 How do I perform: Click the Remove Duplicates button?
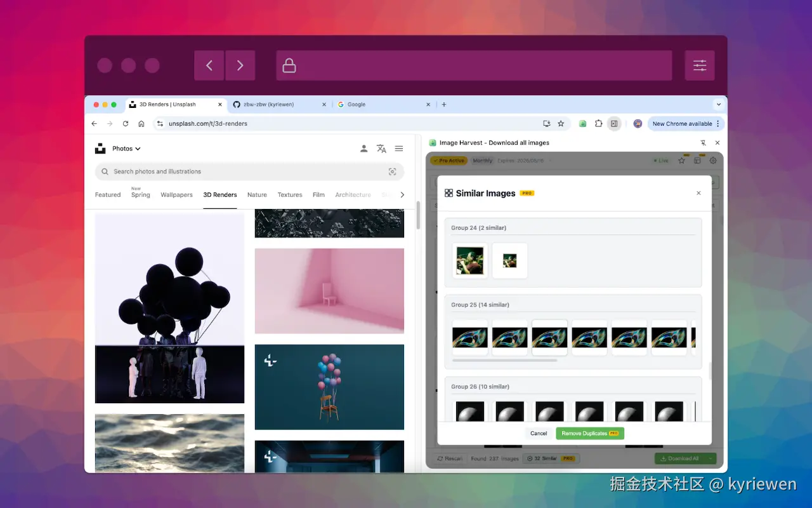click(x=589, y=433)
